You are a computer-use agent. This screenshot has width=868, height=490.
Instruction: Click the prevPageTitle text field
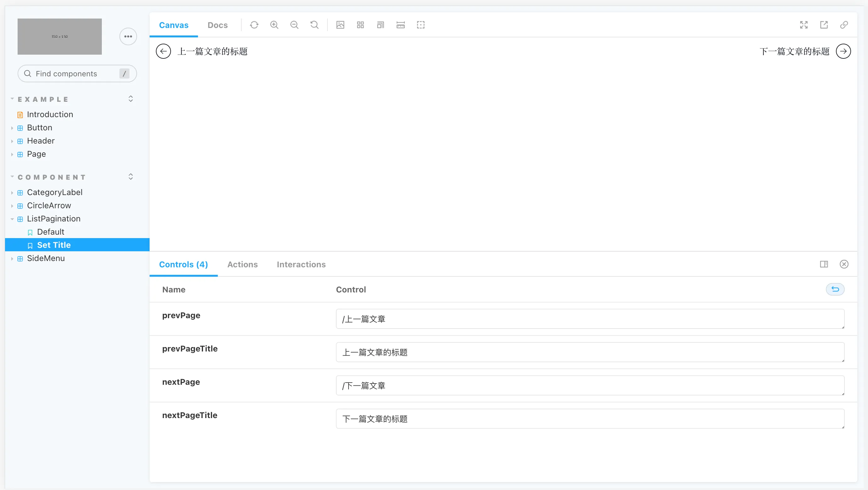coord(590,352)
